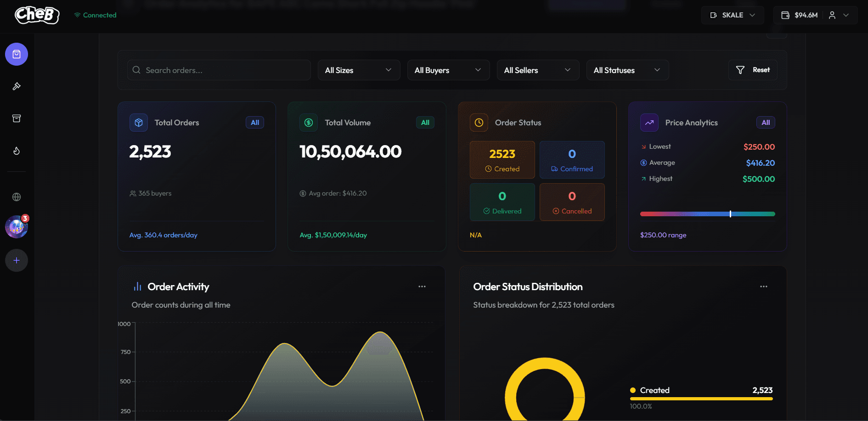Click the Order Status Distribution heading
Screen dimensions: 868x421
click(x=528, y=287)
